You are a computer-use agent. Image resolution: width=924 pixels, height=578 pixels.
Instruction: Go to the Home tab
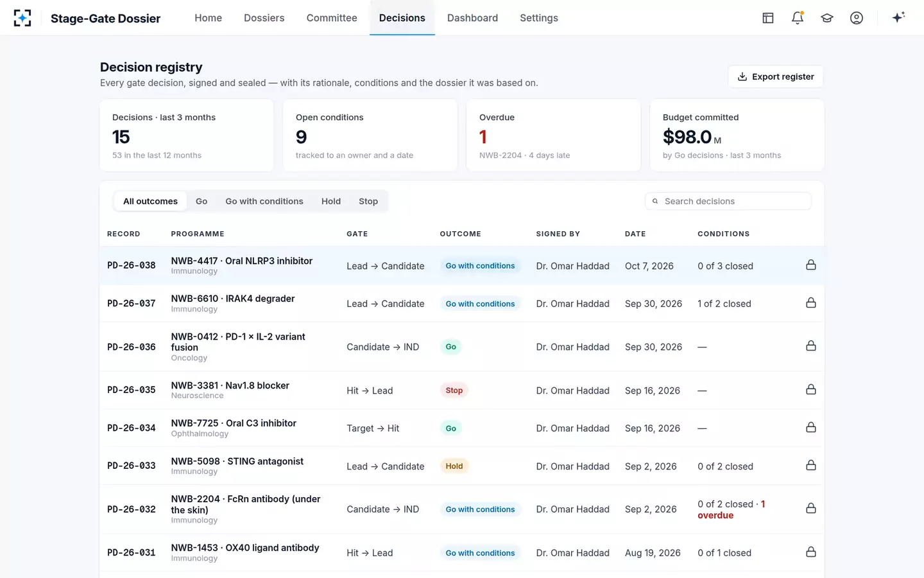click(x=209, y=18)
